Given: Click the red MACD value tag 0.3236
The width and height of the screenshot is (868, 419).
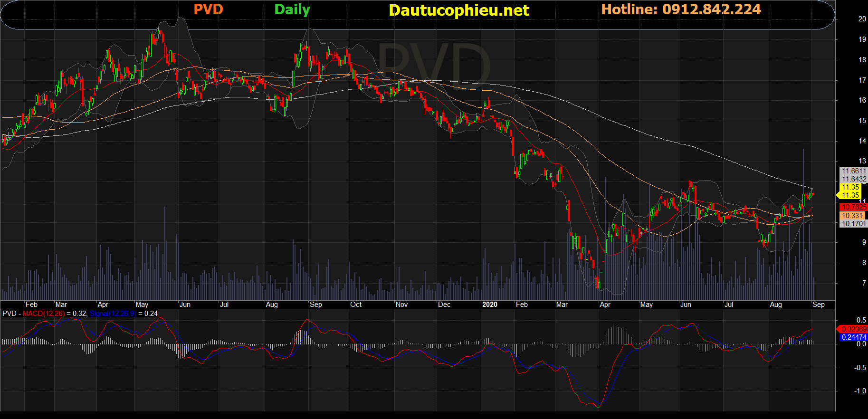Looking at the screenshot, I should point(853,329).
